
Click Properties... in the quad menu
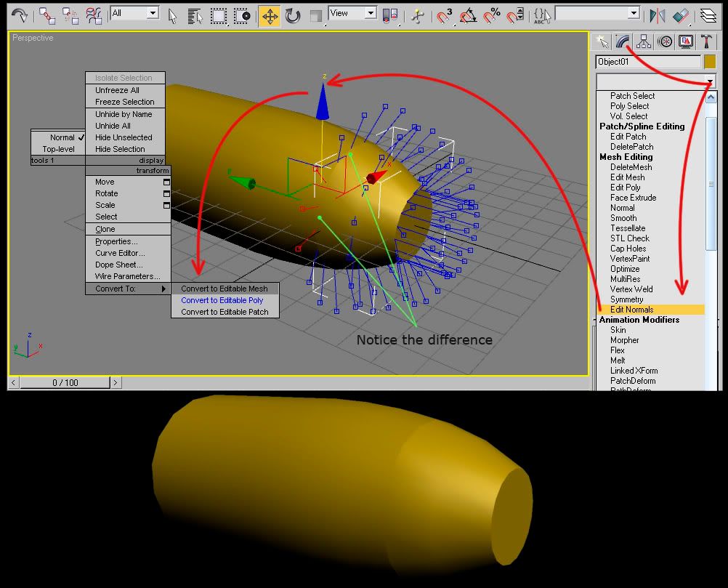[x=116, y=241]
